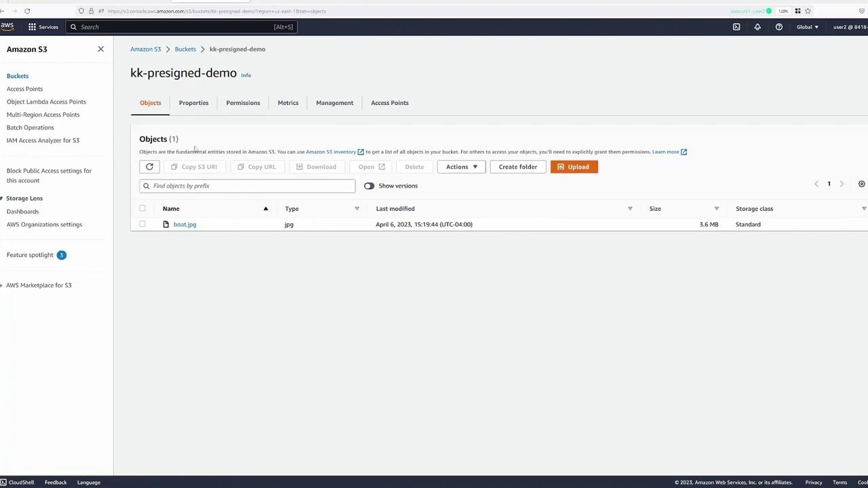Open the CloudShell footer button
This screenshot has width=868, height=488.
(x=17, y=483)
